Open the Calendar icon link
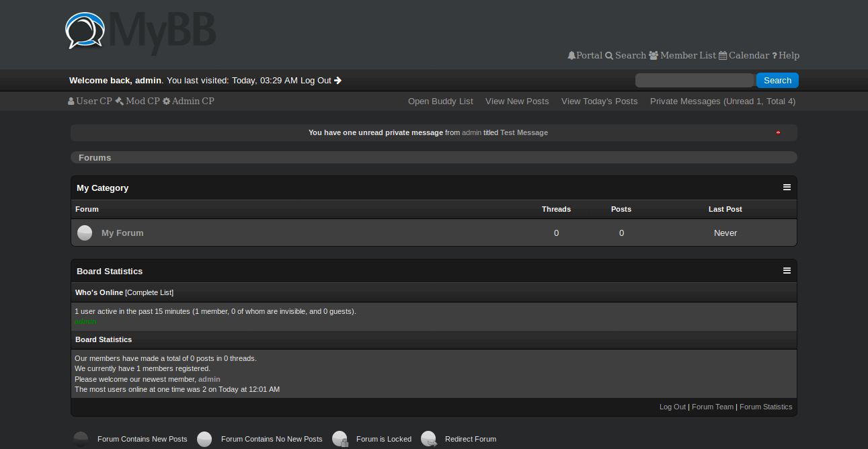The image size is (868, 449). coord(723,56)
